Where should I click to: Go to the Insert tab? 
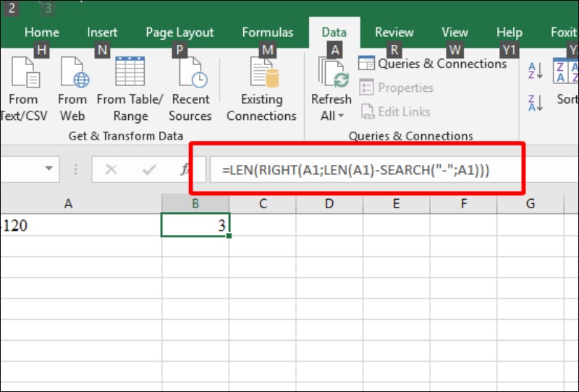pyautogui.click(x=102, y=33)
